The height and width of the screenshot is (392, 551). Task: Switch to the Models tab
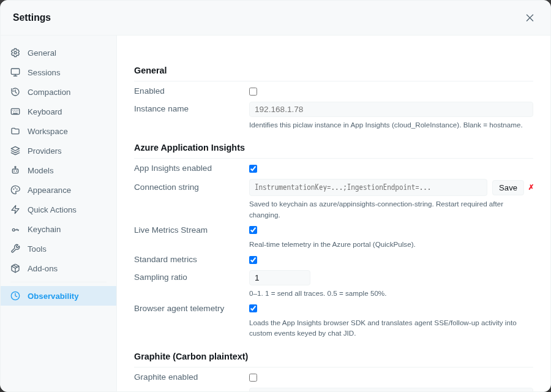[x=58, y=170]
